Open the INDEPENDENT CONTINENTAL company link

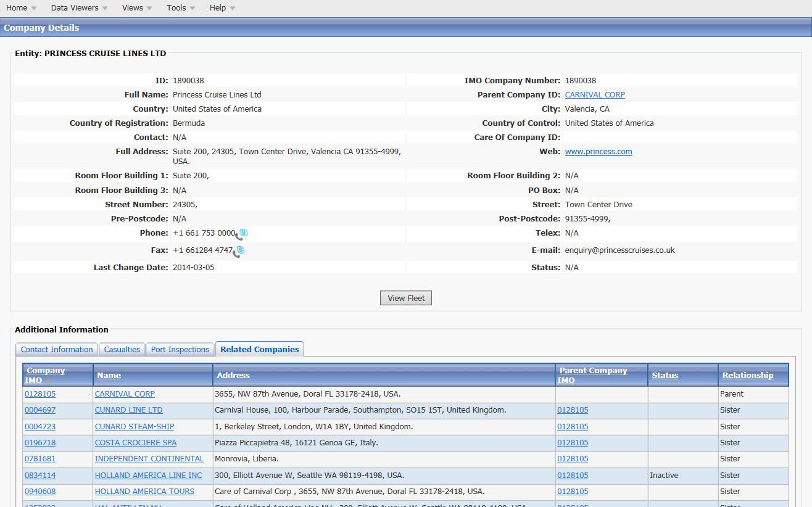tap(149, 459)
